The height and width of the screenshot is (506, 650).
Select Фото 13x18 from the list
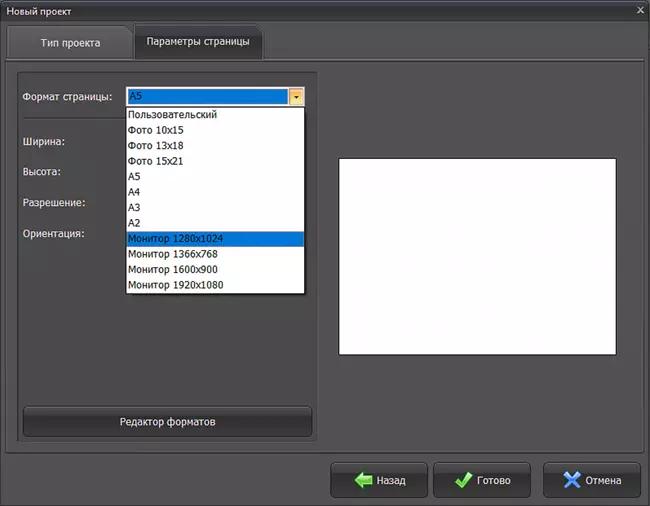click(x=215, y=145)
